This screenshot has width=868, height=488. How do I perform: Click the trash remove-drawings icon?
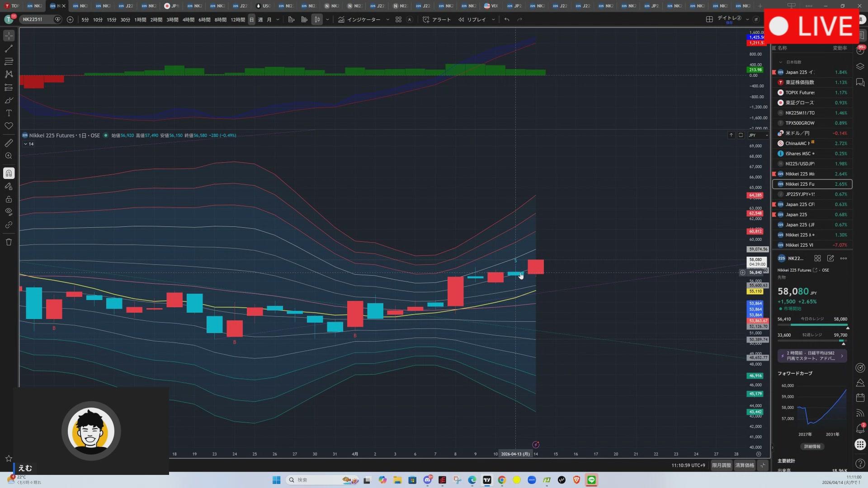click(9, 242)
